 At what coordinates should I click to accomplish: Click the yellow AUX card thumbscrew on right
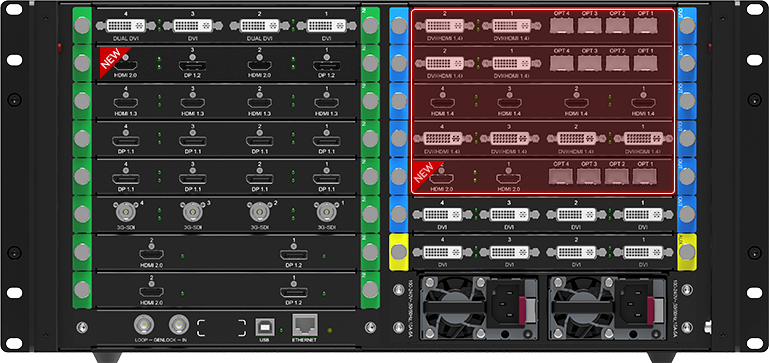pyautogui.click(x=686, y=252)
